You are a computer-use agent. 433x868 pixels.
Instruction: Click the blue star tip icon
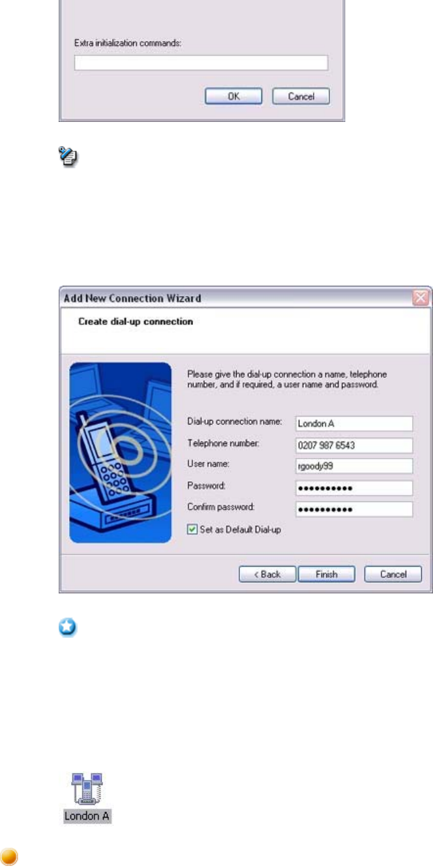69,627
